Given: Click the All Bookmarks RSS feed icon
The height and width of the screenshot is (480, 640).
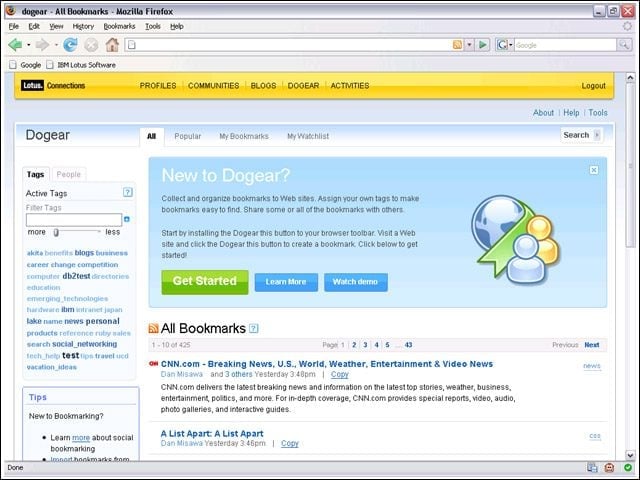Looking at the screenshot, I should 153,328.
